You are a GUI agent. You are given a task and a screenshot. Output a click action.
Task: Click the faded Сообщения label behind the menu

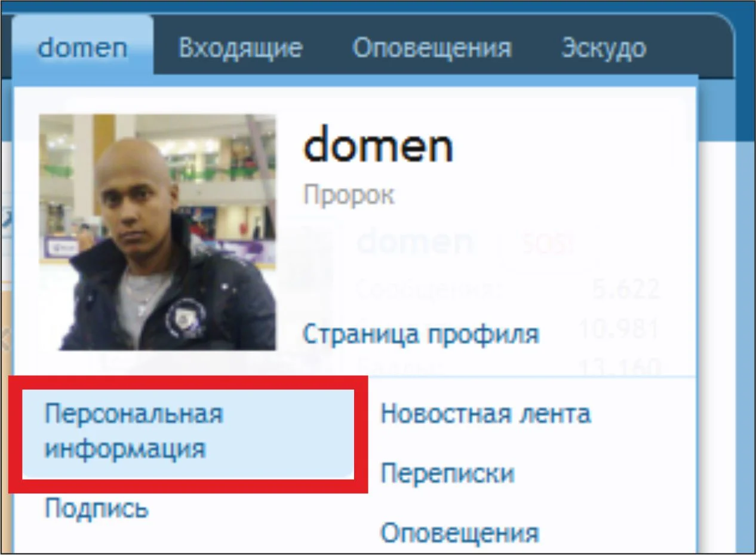pos(429,290)
